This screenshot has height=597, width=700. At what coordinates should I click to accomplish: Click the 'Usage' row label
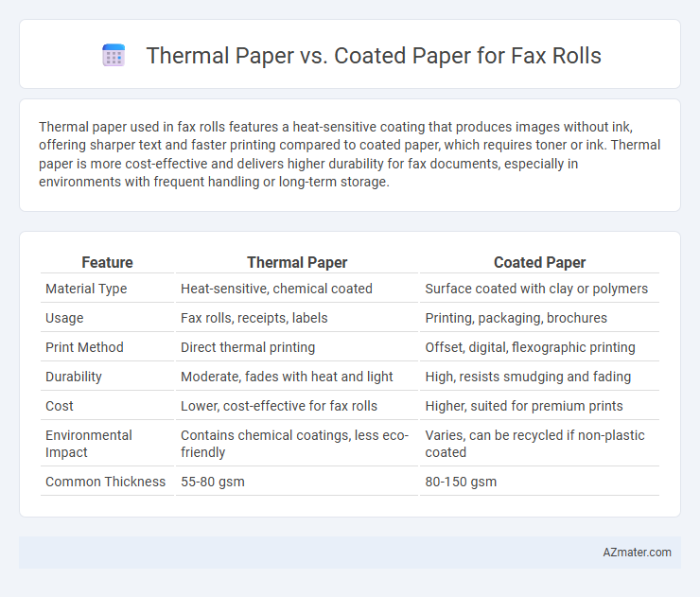[64, 318]
